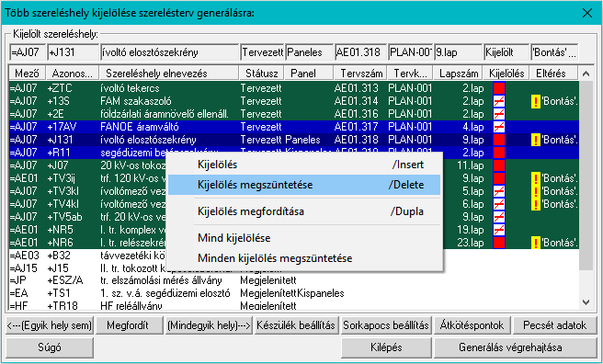Choose Kijelölés megfordítása menu entry
Screen dimensions: 603x364
304,211
